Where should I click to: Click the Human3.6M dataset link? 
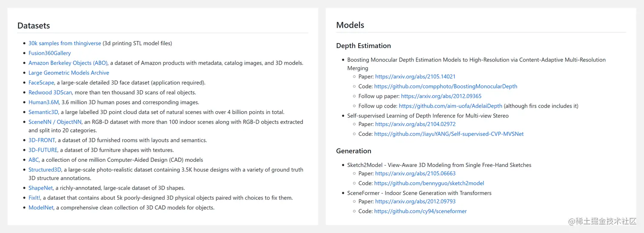pos(43,102)
